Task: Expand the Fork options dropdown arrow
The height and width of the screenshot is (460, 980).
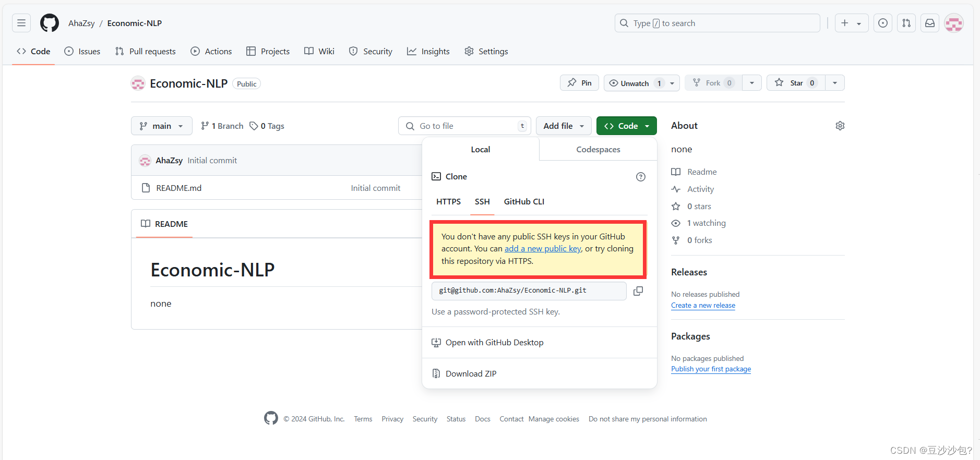Action: [x=752, y=83]
